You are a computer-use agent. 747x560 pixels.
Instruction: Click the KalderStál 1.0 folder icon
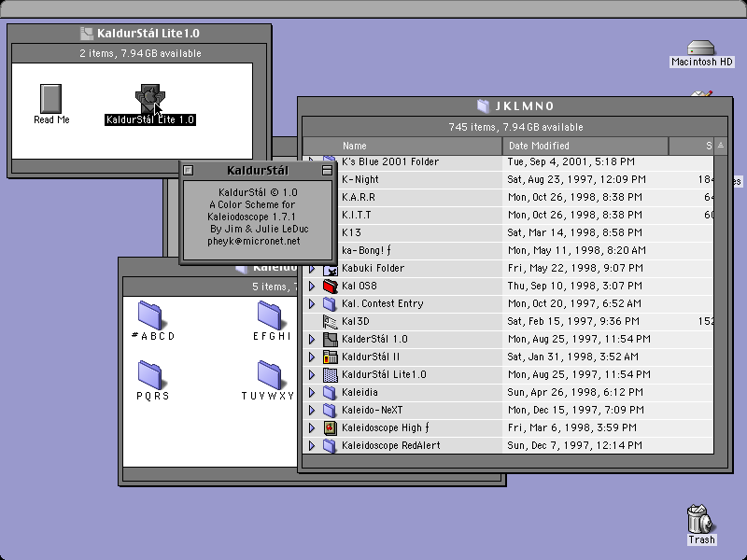[331, 340]
